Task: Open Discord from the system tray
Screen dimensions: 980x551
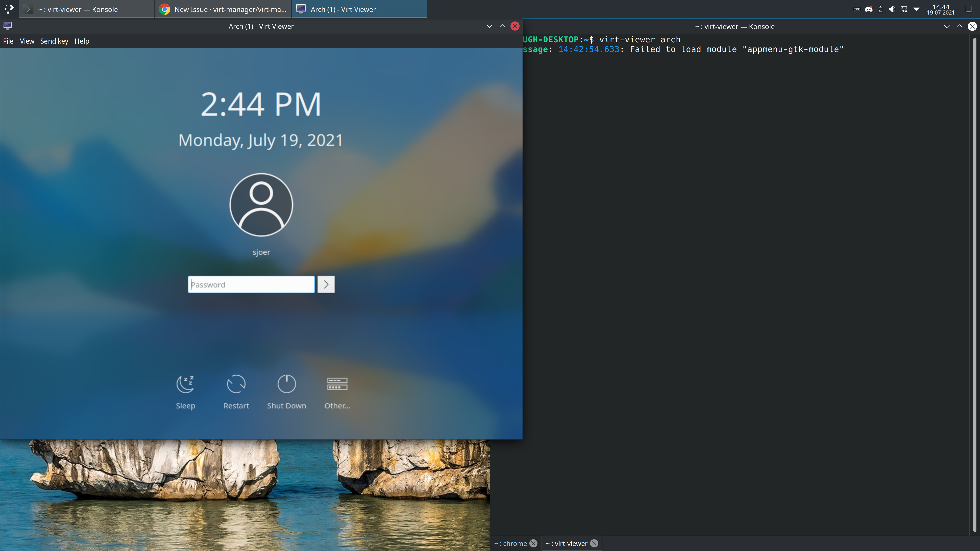Action: (x=869, y=9)
